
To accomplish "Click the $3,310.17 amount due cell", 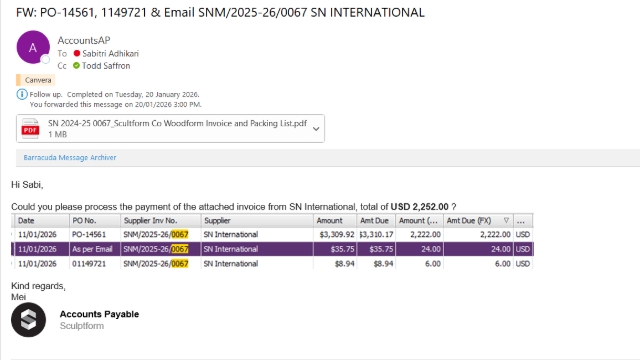I will [376, 235].
